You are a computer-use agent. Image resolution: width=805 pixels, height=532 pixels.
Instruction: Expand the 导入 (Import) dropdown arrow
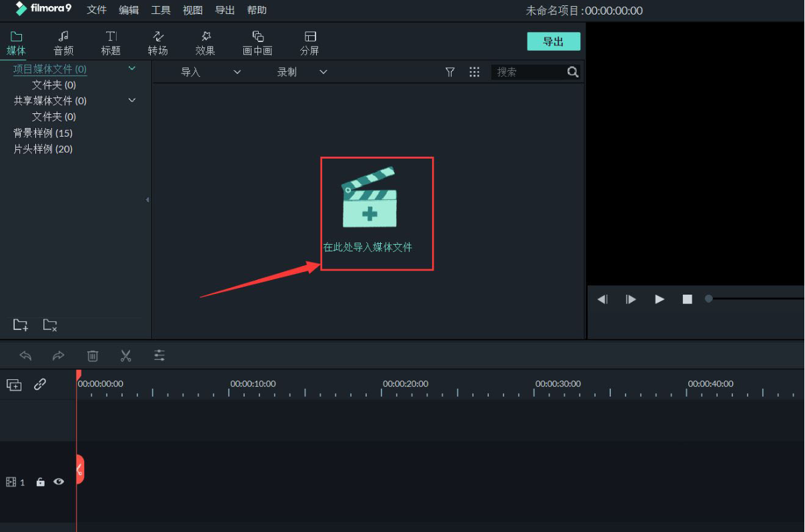[x=237, y=72]
